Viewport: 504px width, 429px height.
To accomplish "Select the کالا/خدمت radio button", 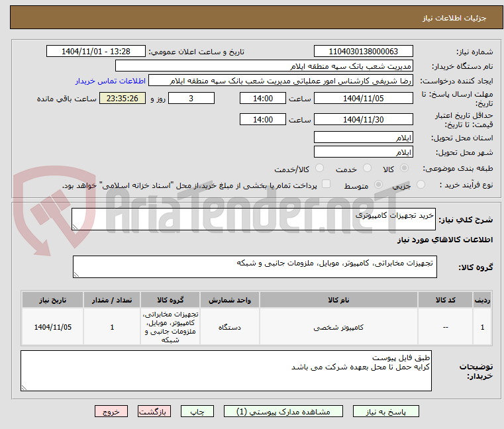I will (x=319, y=168).
